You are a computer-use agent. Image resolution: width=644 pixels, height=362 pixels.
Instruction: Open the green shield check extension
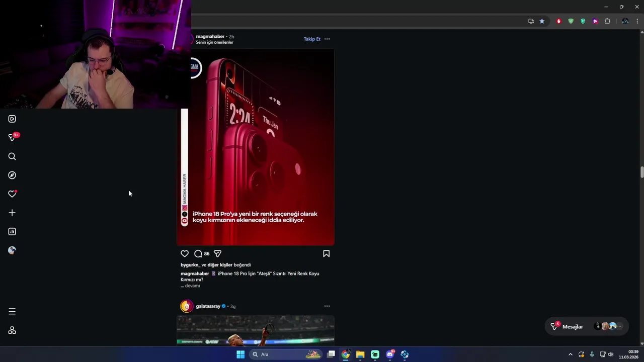coord(571,21)
